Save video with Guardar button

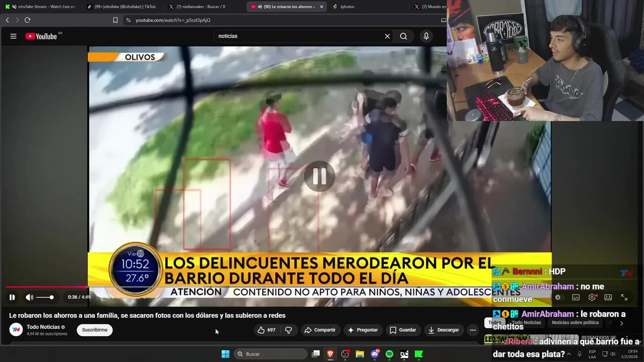403,330
